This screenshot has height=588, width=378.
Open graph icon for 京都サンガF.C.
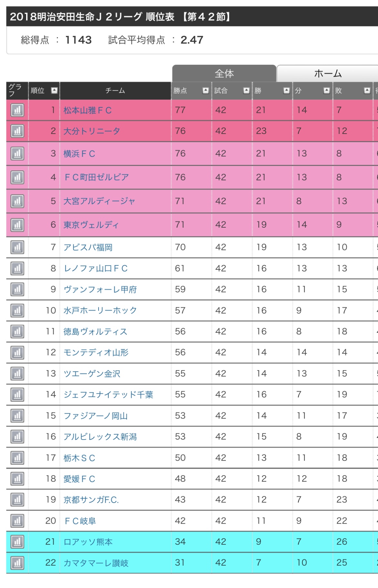tap(17, 500)
